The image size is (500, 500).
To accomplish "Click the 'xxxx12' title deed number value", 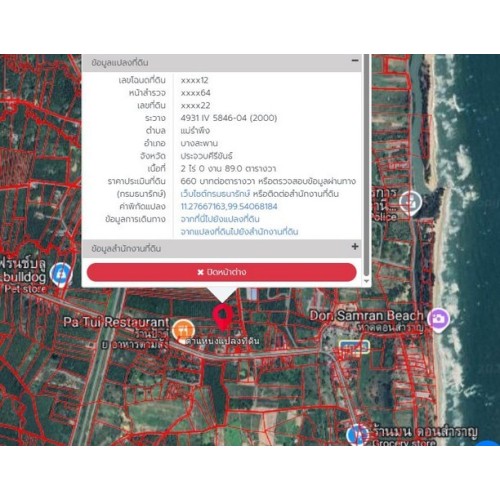I will point(194,80).
